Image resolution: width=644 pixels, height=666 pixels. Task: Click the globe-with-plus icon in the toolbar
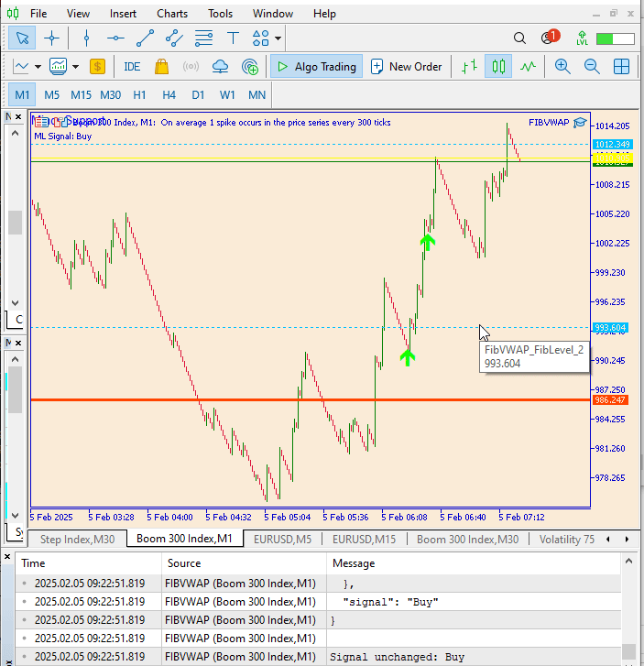tap(250, 67)
